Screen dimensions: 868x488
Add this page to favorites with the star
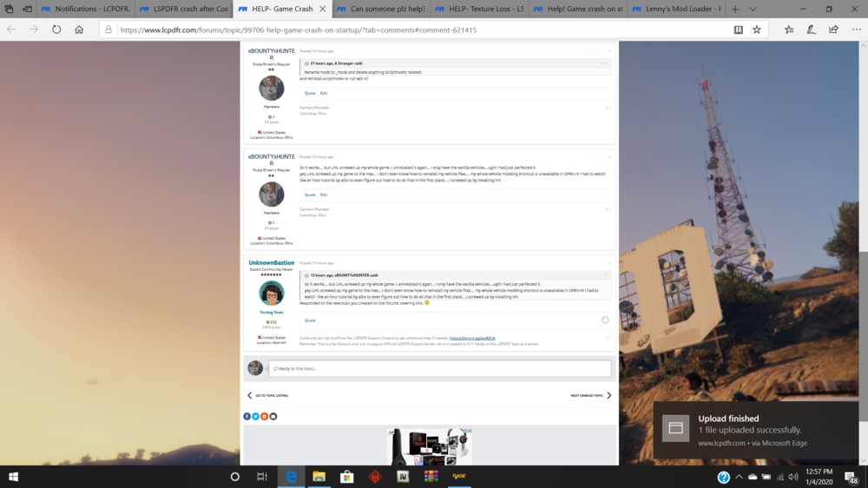757,30
